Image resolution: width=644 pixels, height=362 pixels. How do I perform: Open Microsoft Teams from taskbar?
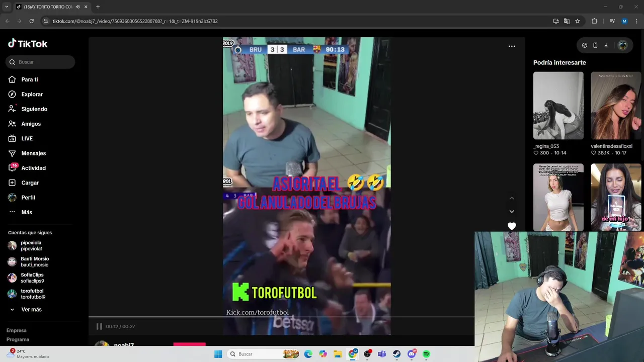[x=382, y=354]
